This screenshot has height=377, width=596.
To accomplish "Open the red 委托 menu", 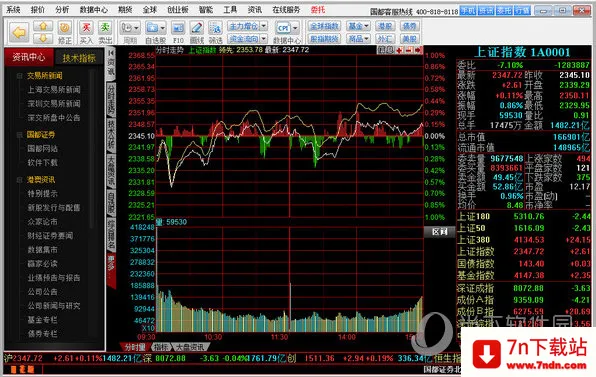I will click(318, 10).
